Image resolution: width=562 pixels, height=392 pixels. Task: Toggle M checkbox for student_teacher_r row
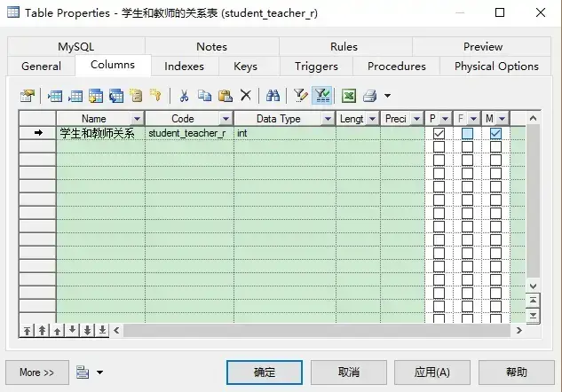click(x=495, y=134)
